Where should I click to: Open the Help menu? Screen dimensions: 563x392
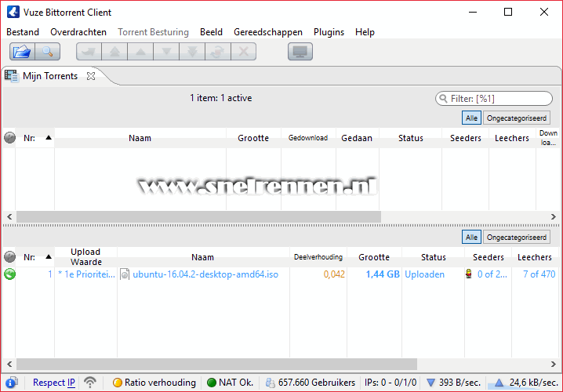tap(365, 32)
